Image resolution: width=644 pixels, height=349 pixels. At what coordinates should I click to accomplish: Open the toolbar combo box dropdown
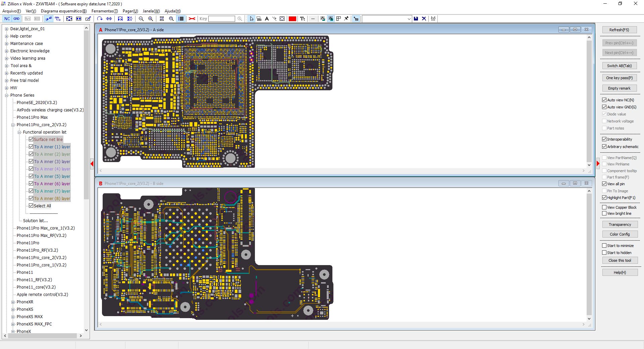point(409,19)
